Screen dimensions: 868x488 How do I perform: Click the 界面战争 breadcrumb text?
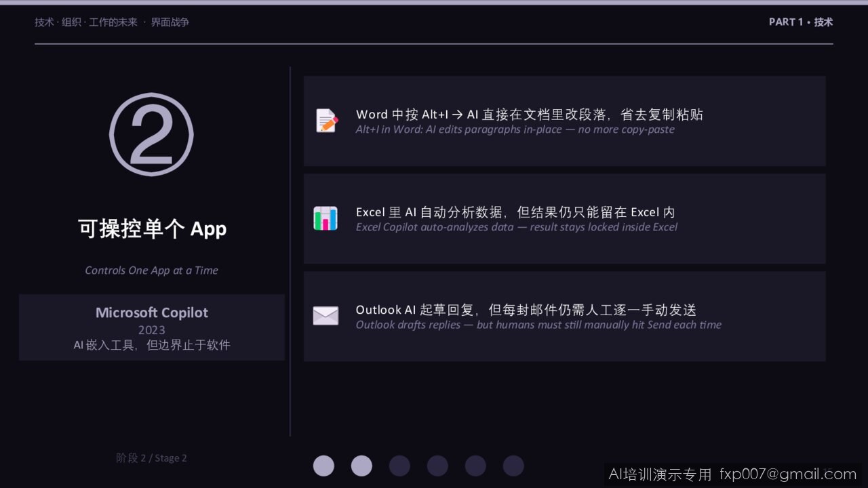coord(170,22)
